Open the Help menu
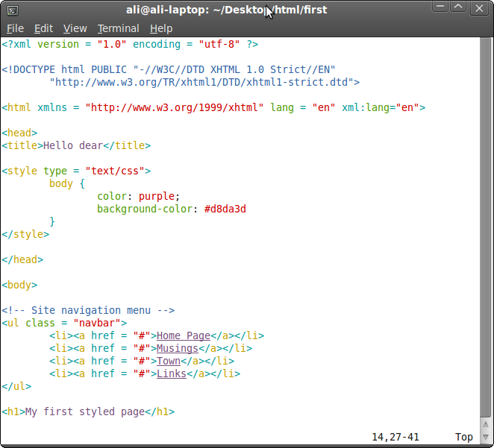494x448 pixels. pyautogui.click(x=161, y=28)
